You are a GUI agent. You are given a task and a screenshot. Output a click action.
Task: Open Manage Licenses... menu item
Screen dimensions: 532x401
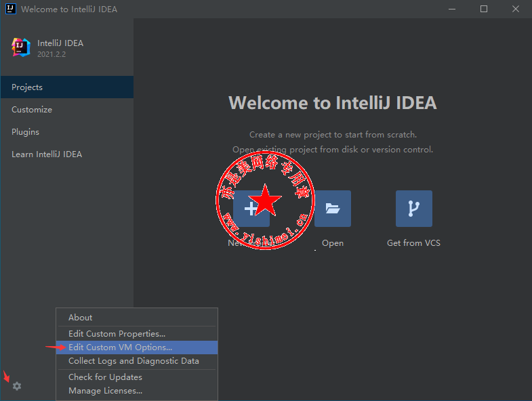(x=137, y=391)
